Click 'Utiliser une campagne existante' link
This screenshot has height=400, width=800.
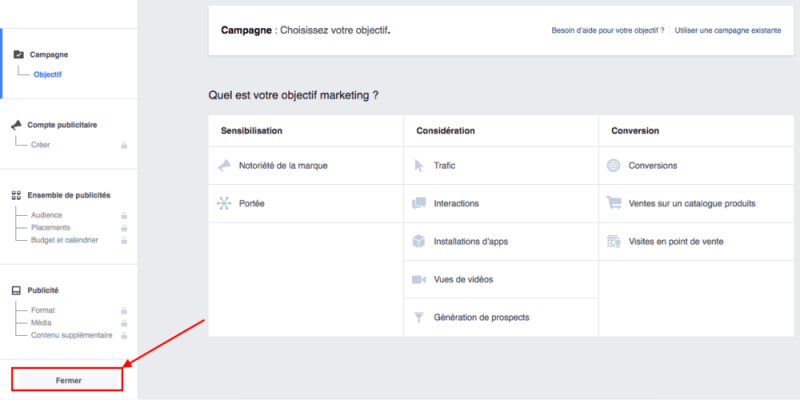tap(728, 31)
